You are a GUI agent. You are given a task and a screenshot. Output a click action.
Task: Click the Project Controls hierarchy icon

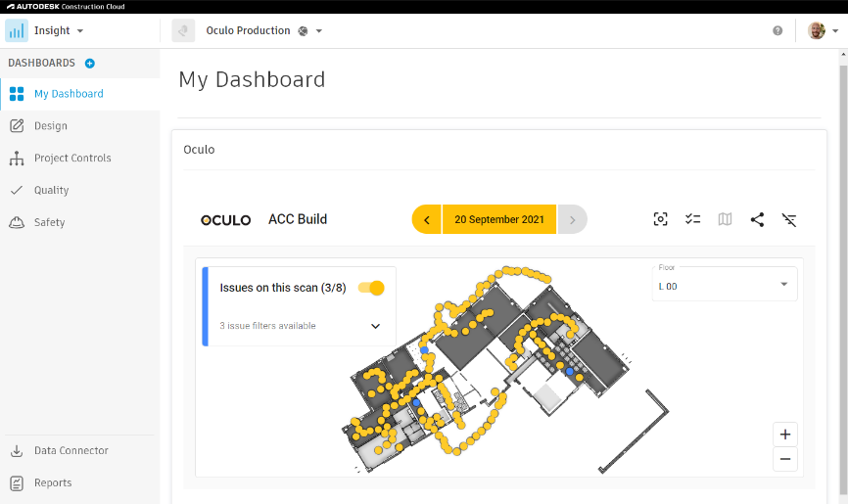click(x=17, y=158)
